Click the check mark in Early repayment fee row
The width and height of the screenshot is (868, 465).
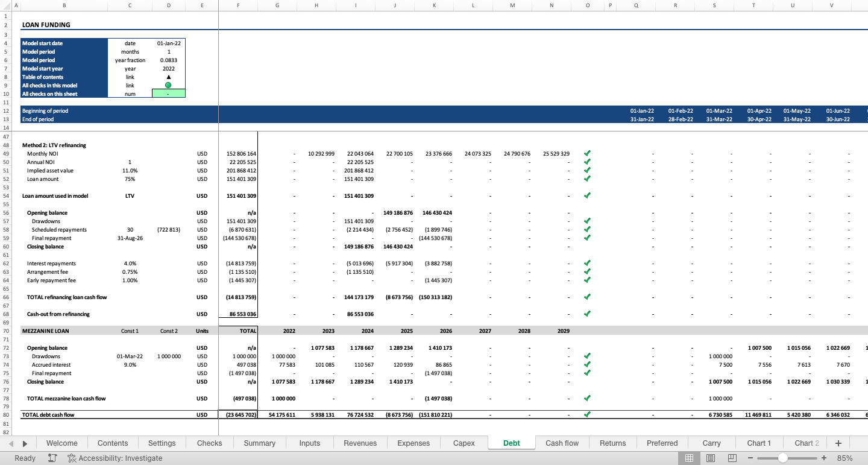tap(587, 280)
